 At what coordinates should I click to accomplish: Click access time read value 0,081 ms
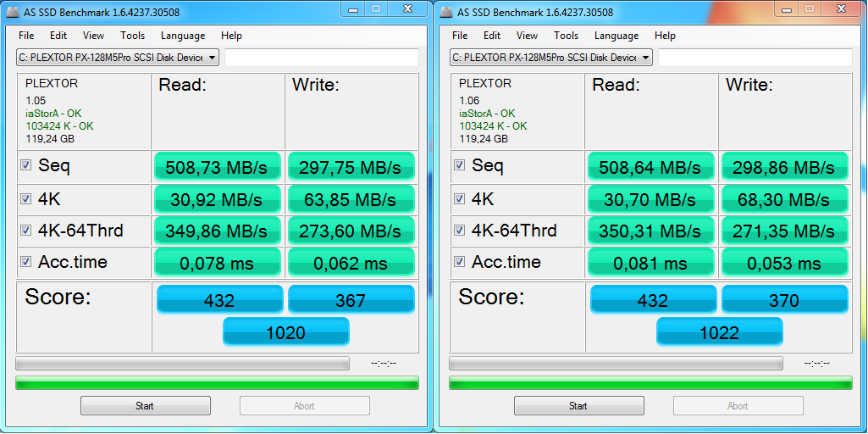(651, 263)
